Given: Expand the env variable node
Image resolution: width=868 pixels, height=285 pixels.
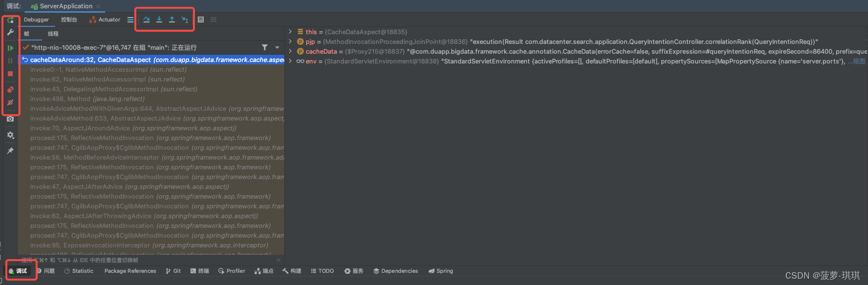Looking at the screenshot, I should pyautogui.click(x=290, y=61).
